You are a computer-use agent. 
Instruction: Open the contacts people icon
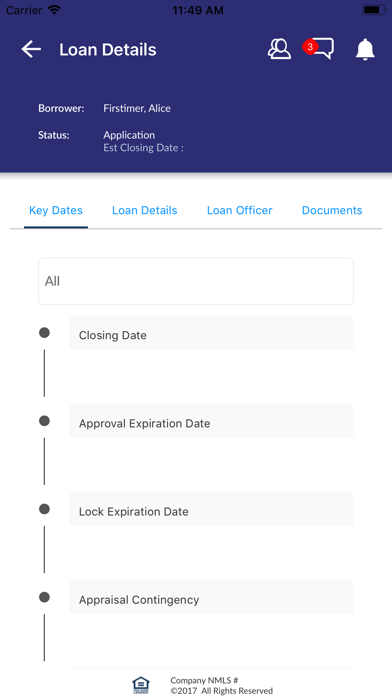tap(279, 49)
